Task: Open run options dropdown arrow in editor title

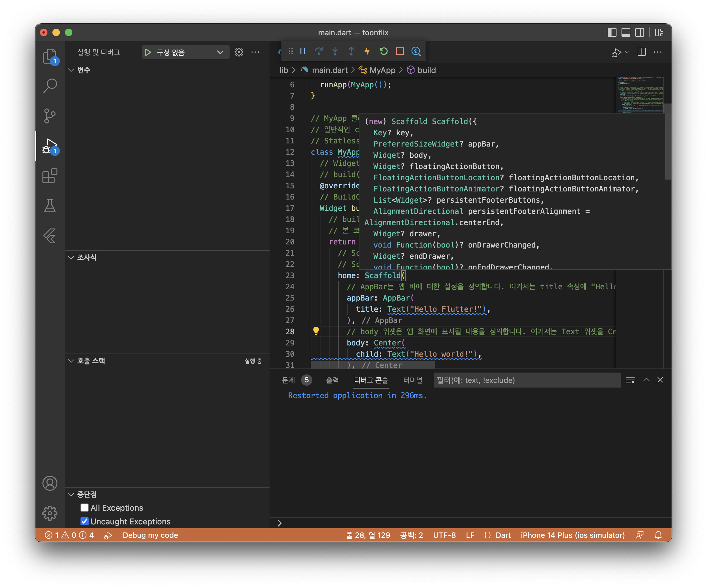Action: [x=627, y=52]
